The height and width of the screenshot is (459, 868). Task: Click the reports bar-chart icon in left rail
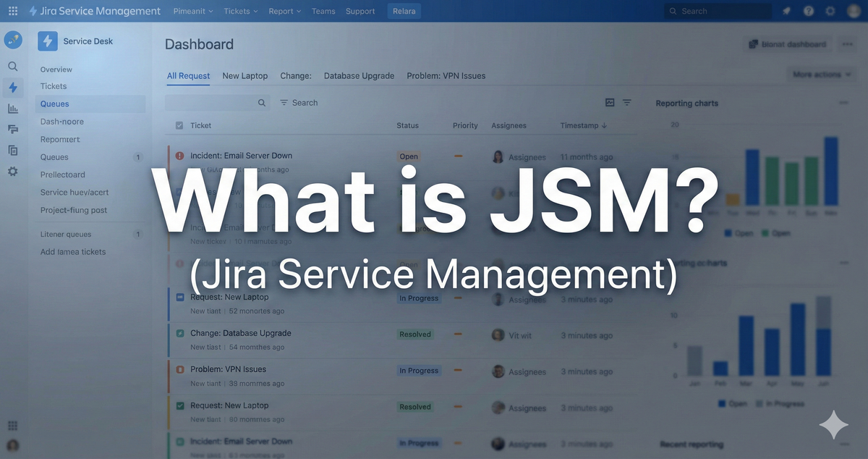click(13, 109)
